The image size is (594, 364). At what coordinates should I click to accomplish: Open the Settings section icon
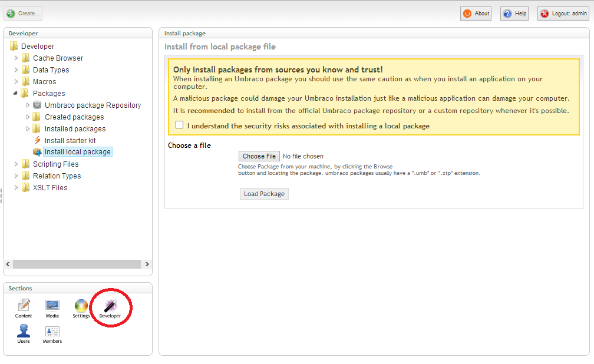click(81, 305)
